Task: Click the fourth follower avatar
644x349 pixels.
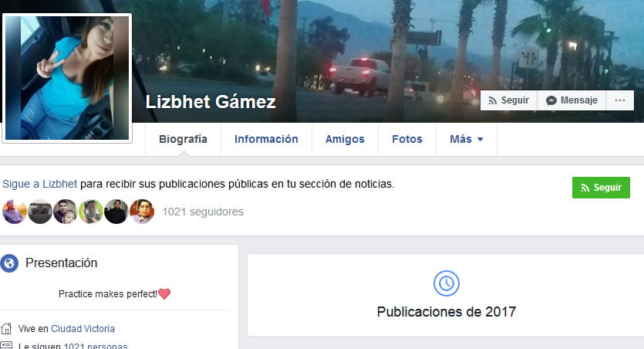Action: (91, 212)
